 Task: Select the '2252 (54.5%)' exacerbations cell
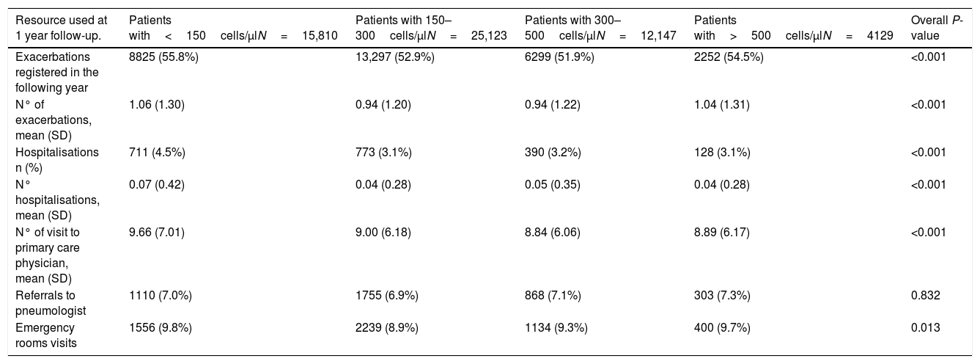tap(729, 57)
